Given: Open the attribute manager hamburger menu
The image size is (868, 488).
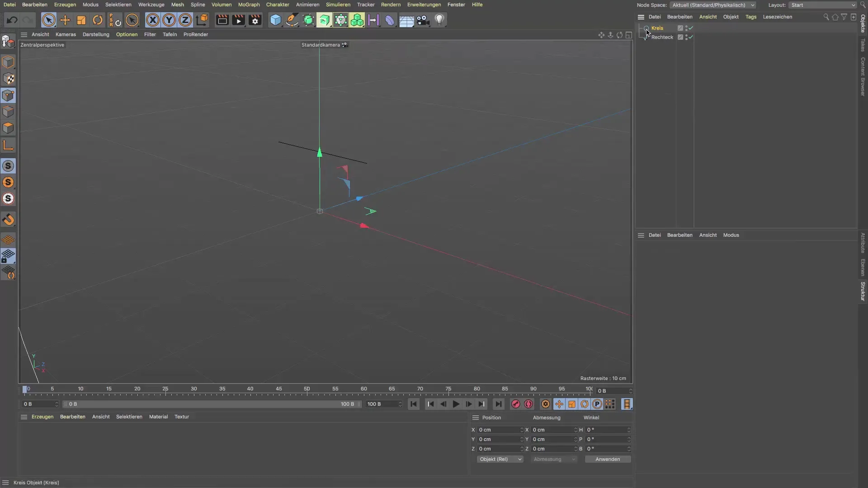Looking at the screenshot, I should pyautogui.click(x=641, y=235).
